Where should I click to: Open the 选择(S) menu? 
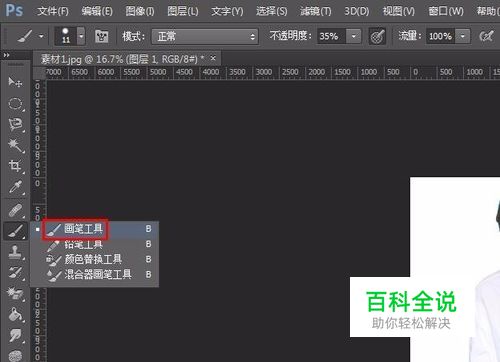[271, 11]
